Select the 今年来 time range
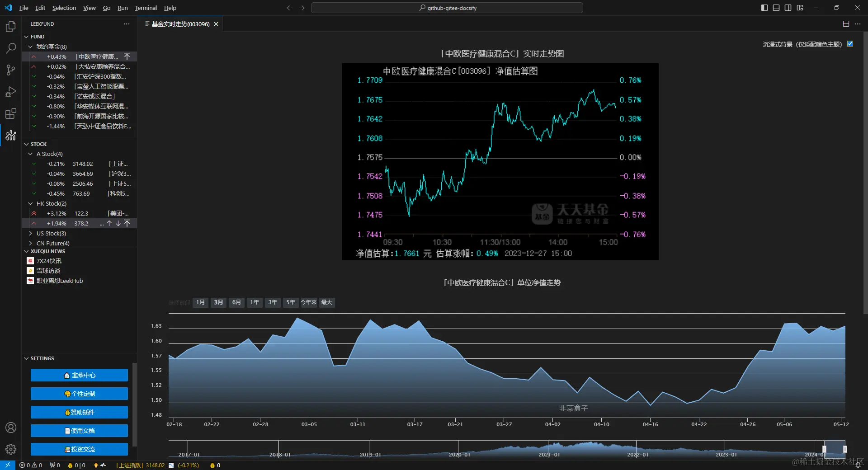The height and width of the screenshot is (470, 868). 308,302
